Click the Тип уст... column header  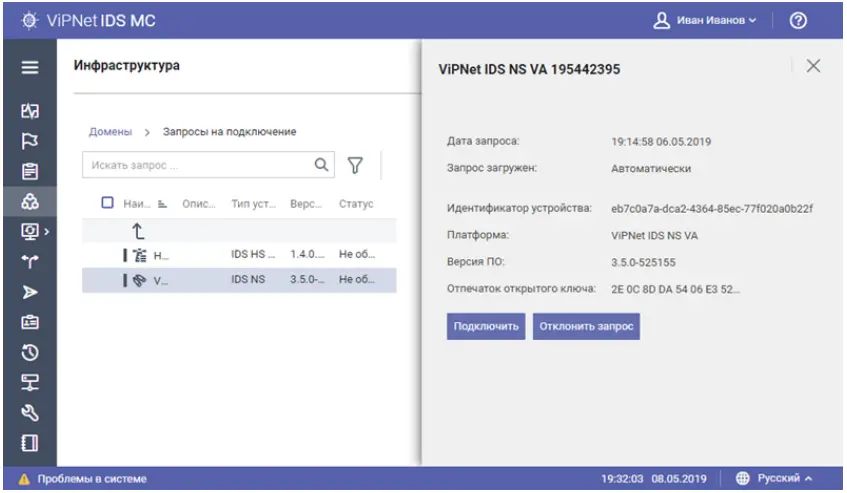coord(253,204)
